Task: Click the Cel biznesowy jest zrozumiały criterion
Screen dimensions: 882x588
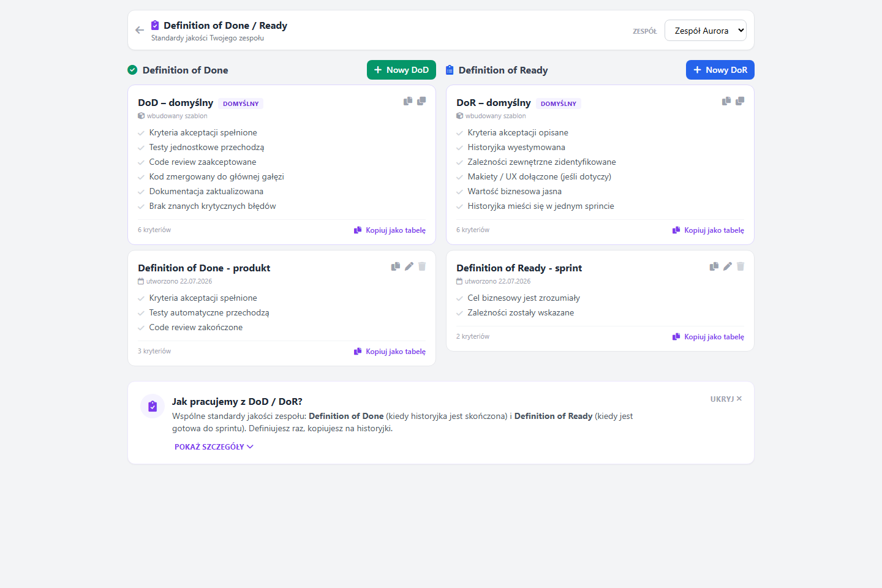Action: [x=523, y=298]
